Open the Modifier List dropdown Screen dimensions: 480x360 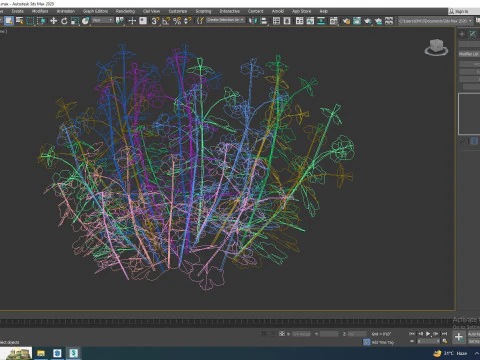point(469,54)
